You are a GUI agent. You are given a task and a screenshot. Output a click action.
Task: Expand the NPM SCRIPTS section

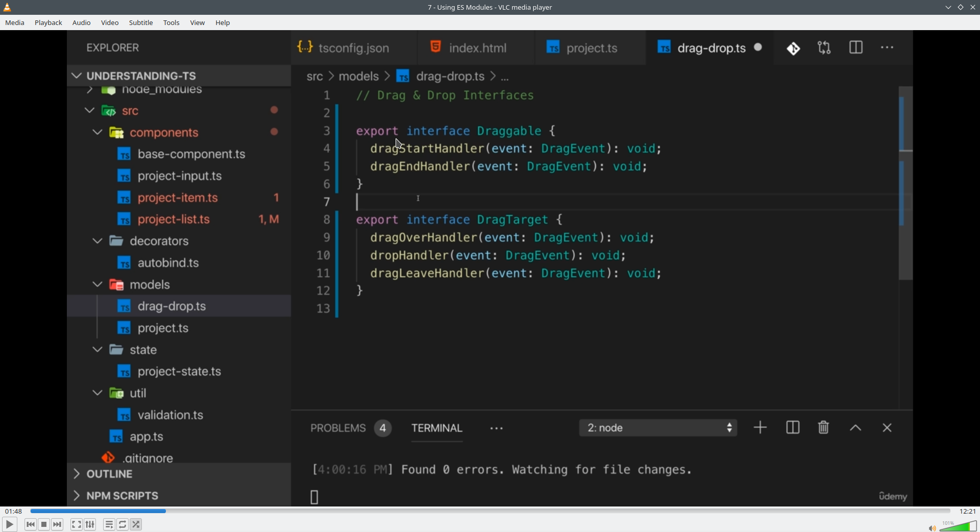click(179, 495)
